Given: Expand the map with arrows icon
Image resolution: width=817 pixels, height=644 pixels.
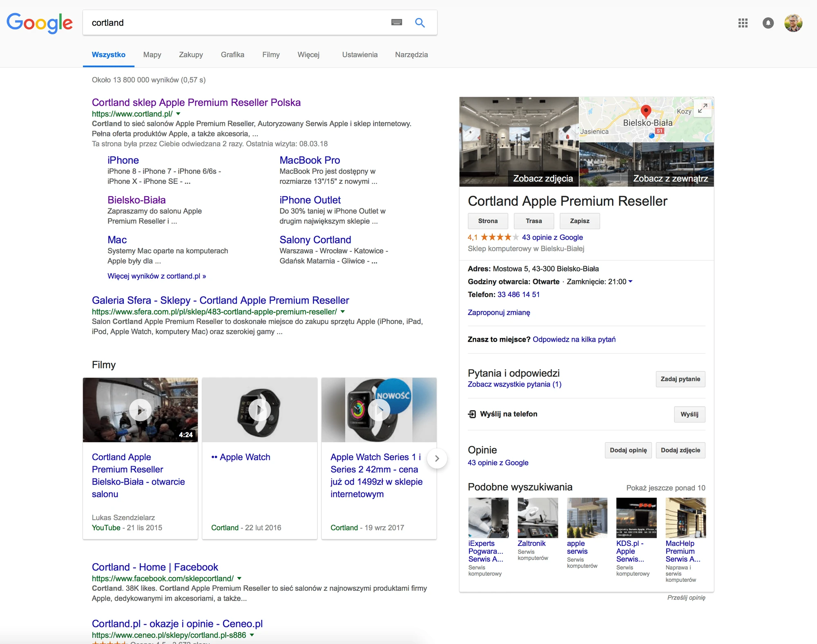Looking at the screenshot, I should (703, 108).
